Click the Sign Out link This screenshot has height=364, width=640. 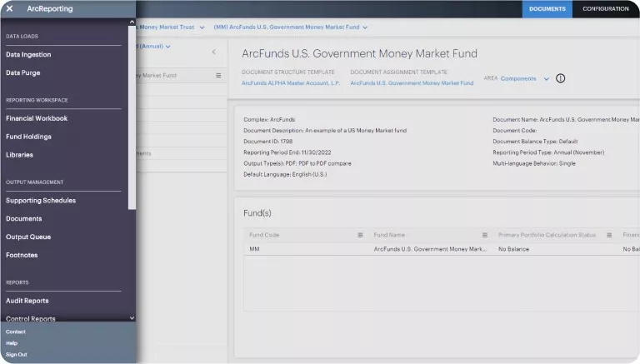(x=17, y=354)
